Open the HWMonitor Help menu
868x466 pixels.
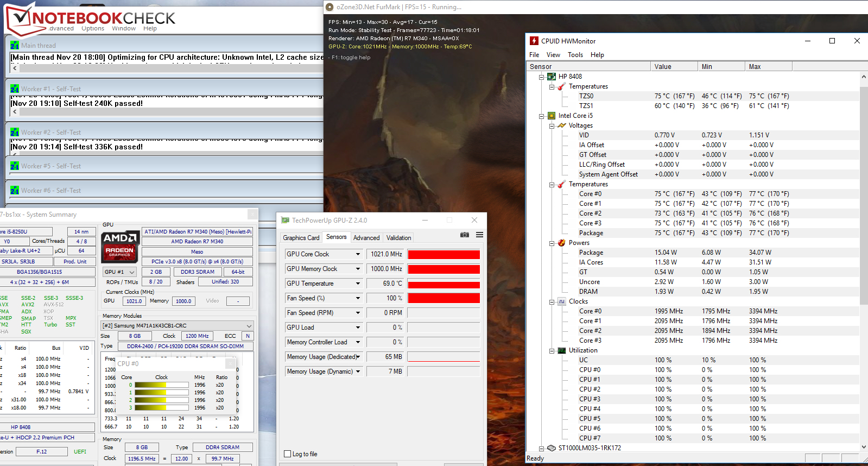tap(597, 55)
